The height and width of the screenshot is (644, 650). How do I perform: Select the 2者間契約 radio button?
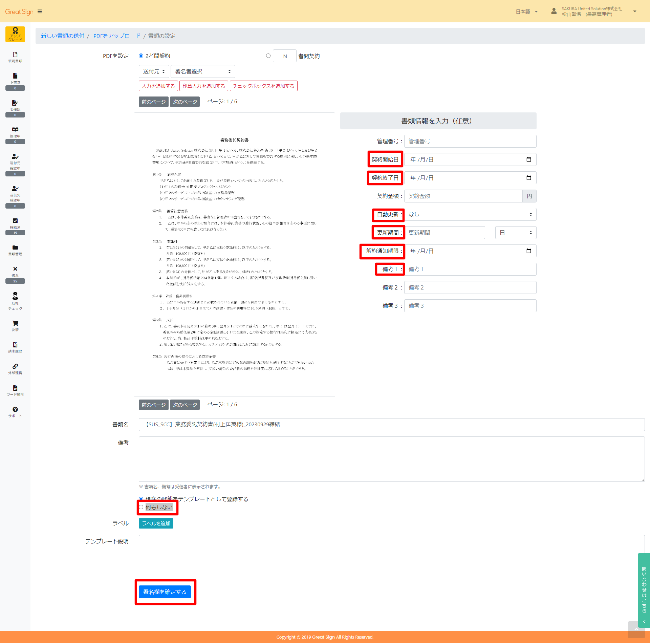pyautogui.click(x=141, y=56)
